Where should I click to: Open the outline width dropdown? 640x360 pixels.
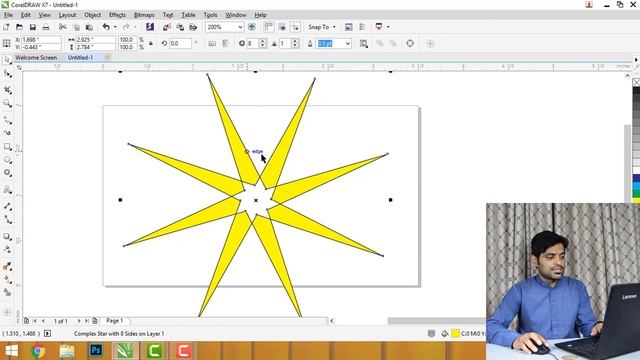click(x=348, y=43)
